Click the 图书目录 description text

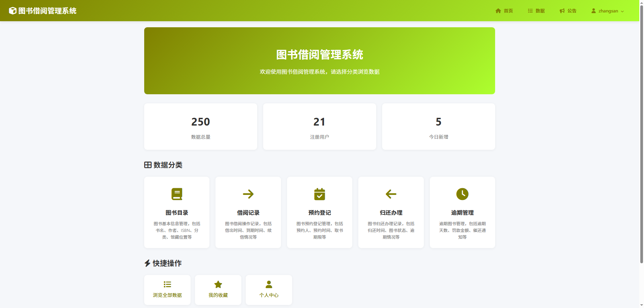(177, 230)
